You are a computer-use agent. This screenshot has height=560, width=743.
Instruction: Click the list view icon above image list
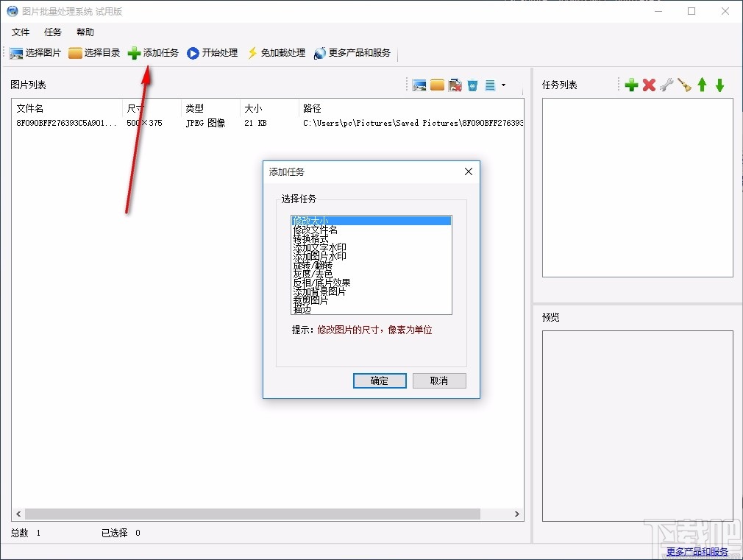point(491,85)
